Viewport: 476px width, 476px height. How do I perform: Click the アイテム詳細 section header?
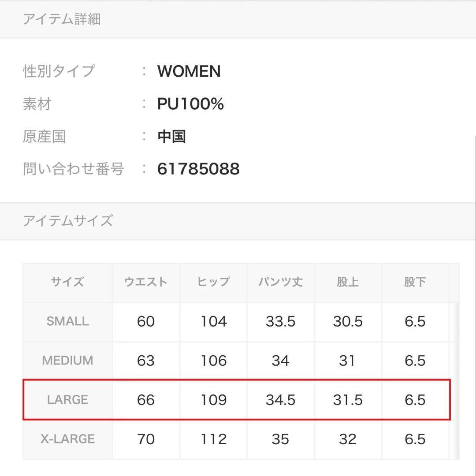pos(62,19)
